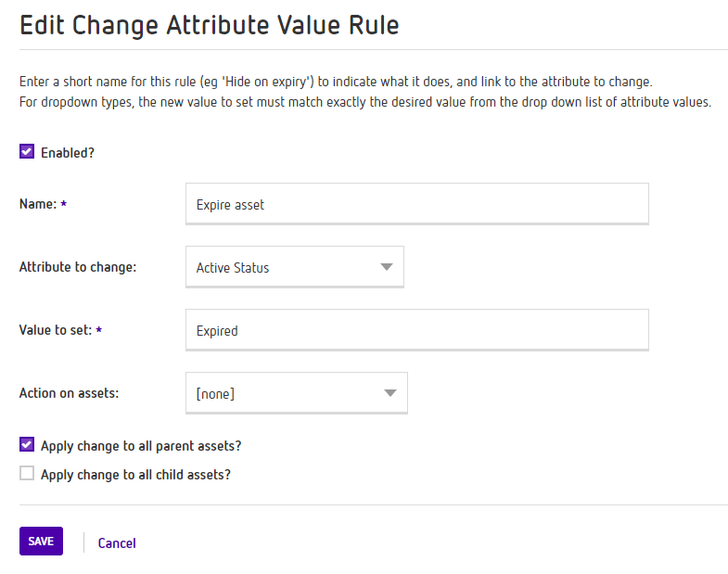Select the Edit Change Attribute Value Rule heading
Viewport: 728px width, 574px height.
coord(210,25)
